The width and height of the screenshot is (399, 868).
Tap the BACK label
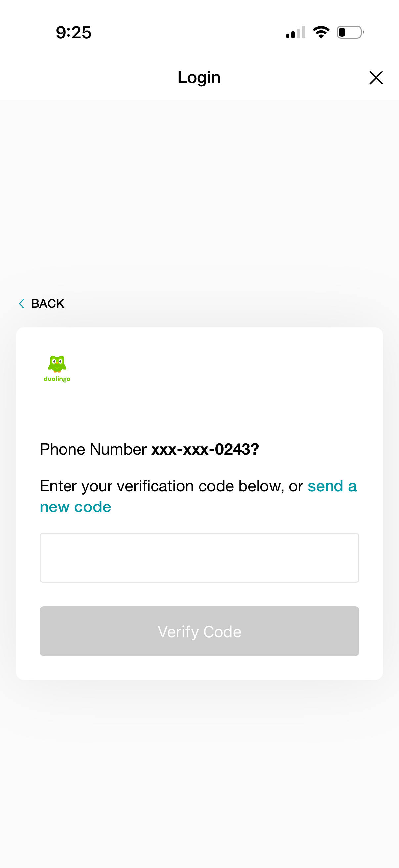click(x=47, y=304)
